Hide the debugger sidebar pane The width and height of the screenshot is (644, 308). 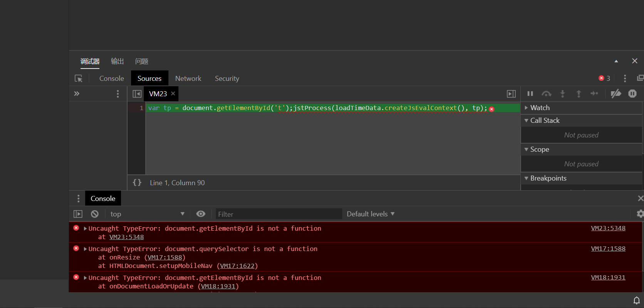[511, 94]
